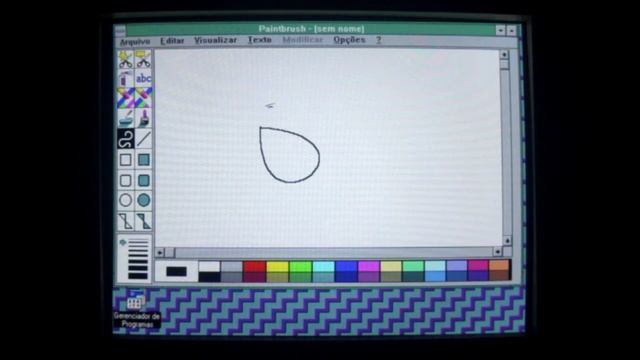Click the current color indicator box

pyautogui.click(x=176, y=271)
